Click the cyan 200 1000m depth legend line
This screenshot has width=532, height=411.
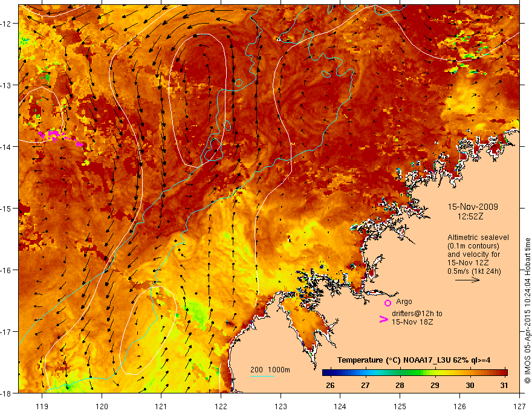262,376
